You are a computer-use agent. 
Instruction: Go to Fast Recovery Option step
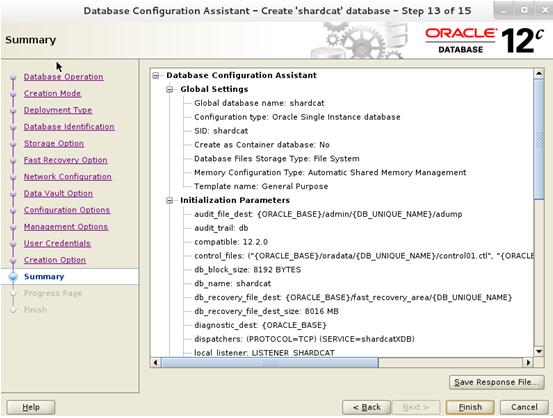coord(65,160)
